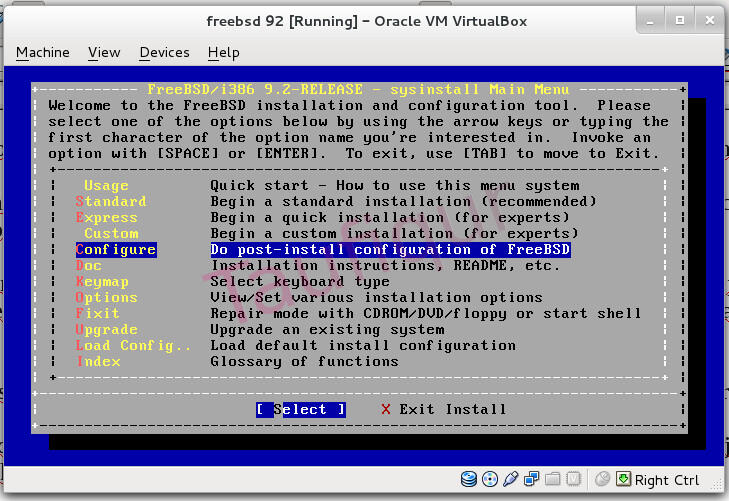
Task: Click 'Begin a standard installation (recommended)' description
Action: click(x=403, y=202)
